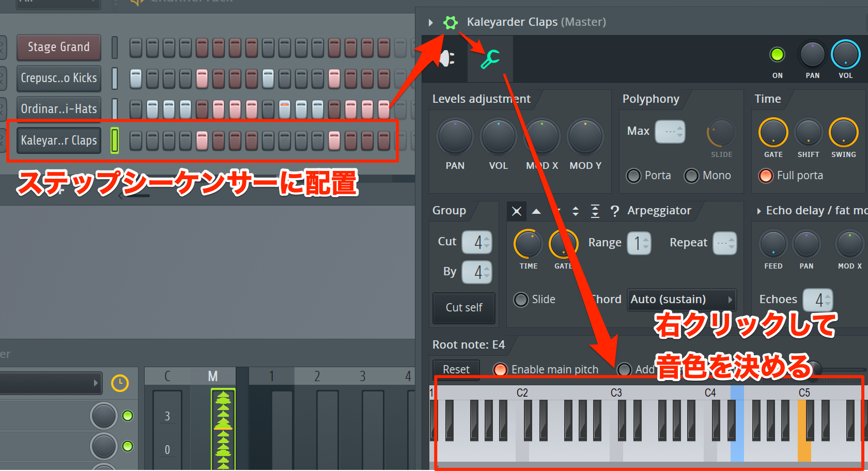Toggle the channel ON LED
The image size is (868, 471).
point(777,54)
